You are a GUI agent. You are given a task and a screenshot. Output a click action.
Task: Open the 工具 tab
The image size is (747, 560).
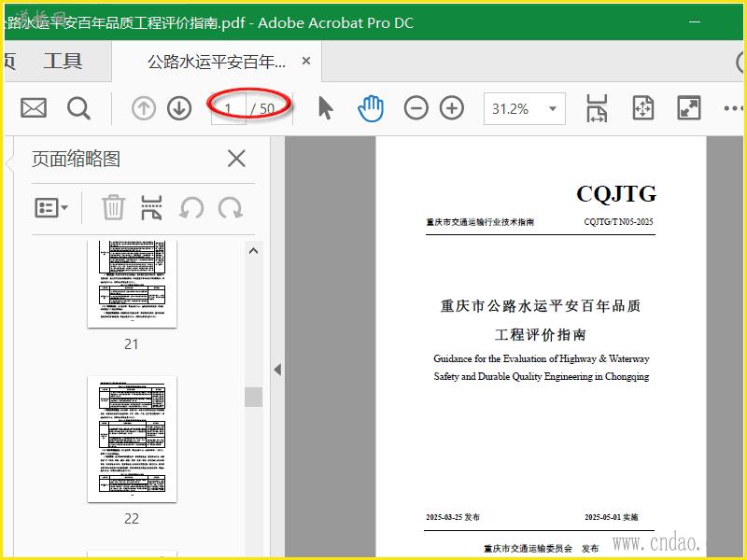[63, 61]
